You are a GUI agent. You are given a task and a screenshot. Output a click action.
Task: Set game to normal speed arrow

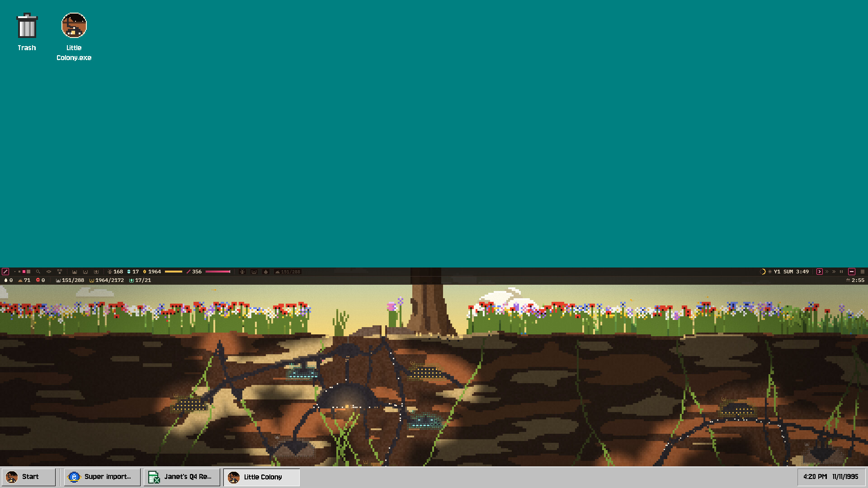coord(820,272)
